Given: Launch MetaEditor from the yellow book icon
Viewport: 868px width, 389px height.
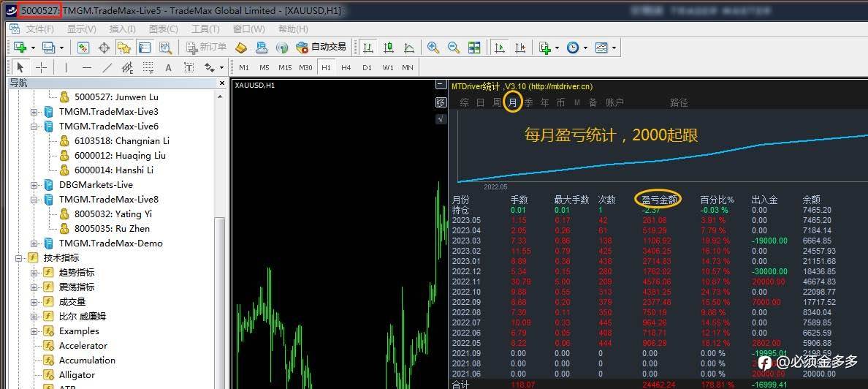Looking at the screenshot, I should pos(241,48).
